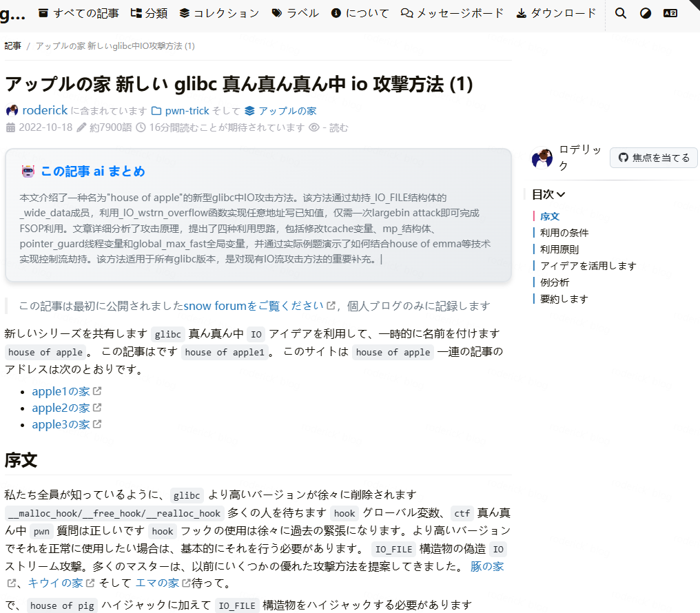
Task: Click the 焦点を当てる GitHub button
Action: point(653,158)
